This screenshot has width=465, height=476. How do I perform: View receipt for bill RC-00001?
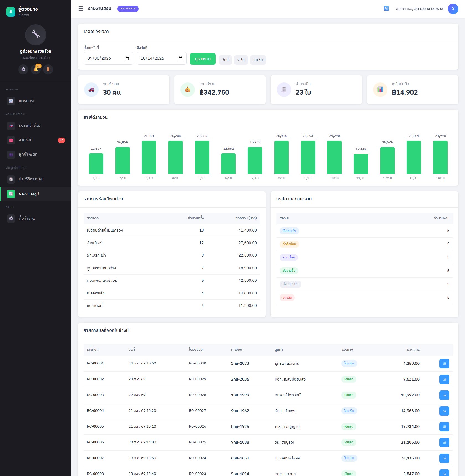click(444, 364)
